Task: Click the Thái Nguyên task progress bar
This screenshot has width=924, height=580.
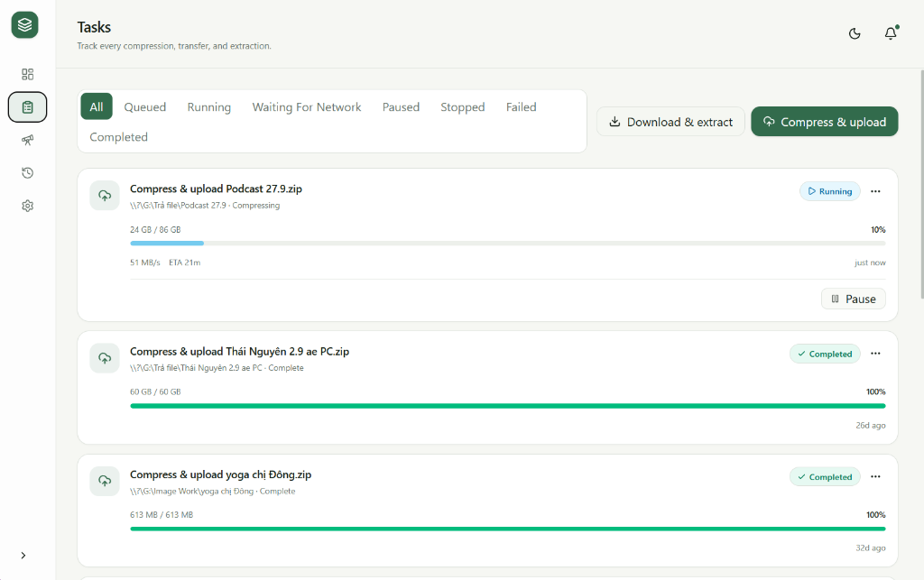Action: [508, 406]
